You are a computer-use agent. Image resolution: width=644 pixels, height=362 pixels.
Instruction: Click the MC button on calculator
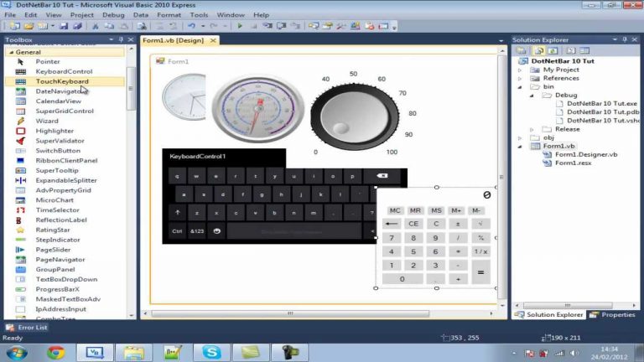(x=395, y=210)
